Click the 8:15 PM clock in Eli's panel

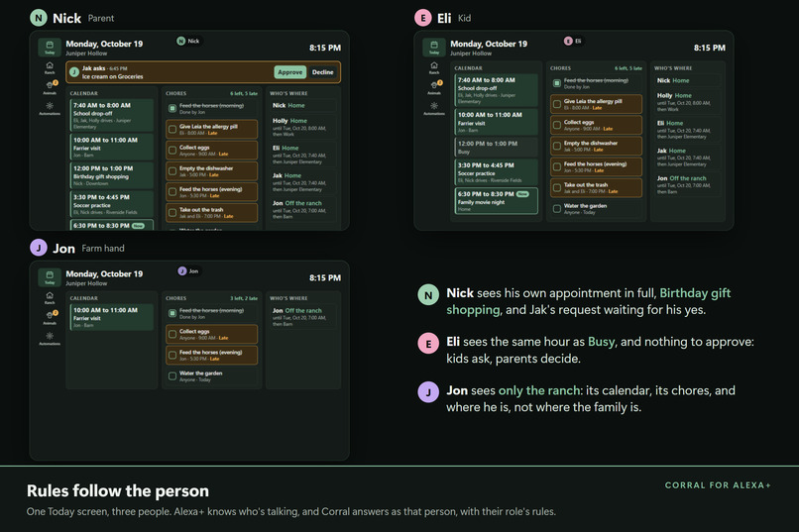(710, 48)
